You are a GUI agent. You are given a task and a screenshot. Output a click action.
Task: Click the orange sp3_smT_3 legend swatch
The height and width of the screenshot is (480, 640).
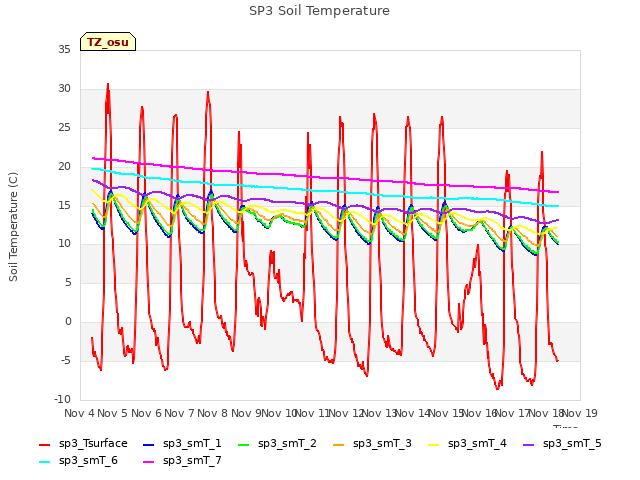(339, 444)
